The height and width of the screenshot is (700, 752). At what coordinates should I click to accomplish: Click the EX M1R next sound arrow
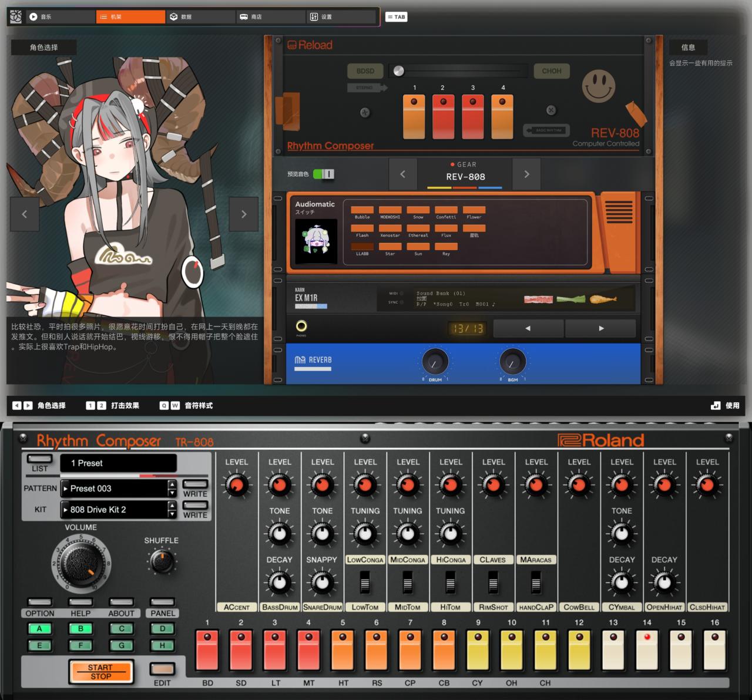[601, 328]
